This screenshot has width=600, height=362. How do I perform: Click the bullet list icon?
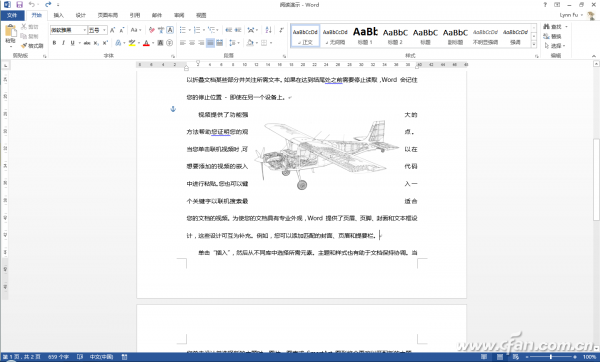(183, 30)
